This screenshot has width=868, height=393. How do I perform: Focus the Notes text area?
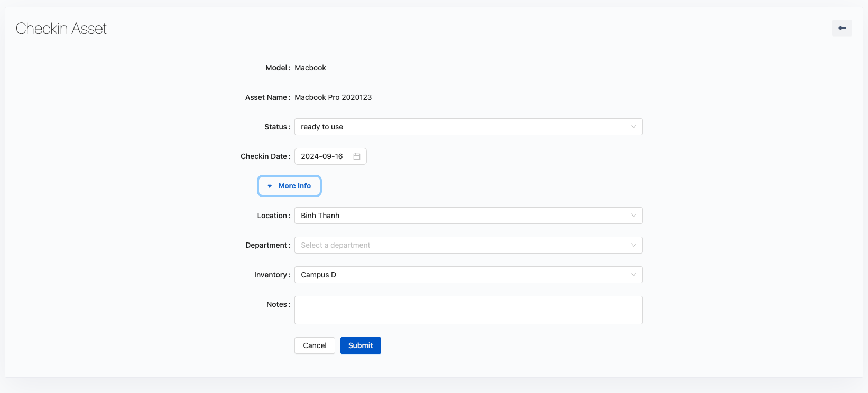[468, 310]
